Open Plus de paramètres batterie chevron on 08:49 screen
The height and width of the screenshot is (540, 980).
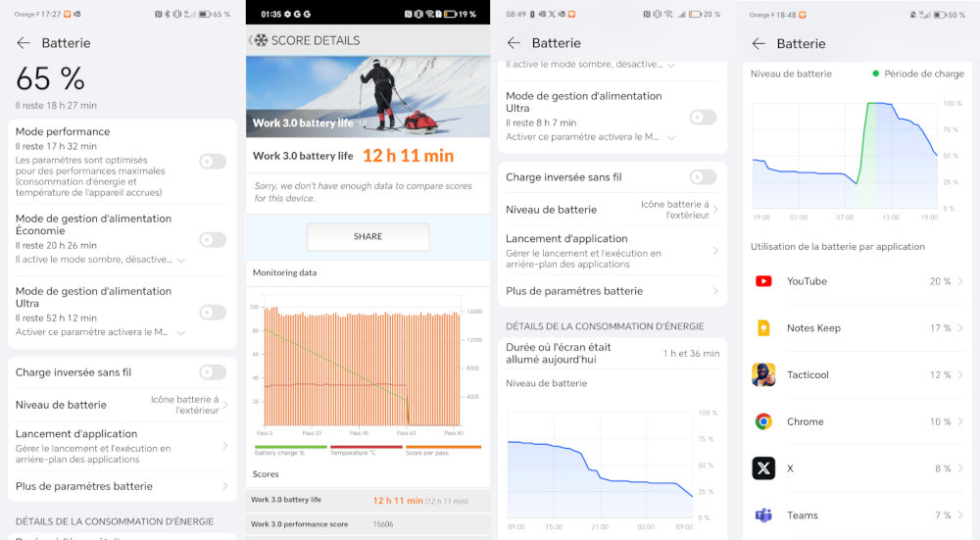tap(715, 291)
